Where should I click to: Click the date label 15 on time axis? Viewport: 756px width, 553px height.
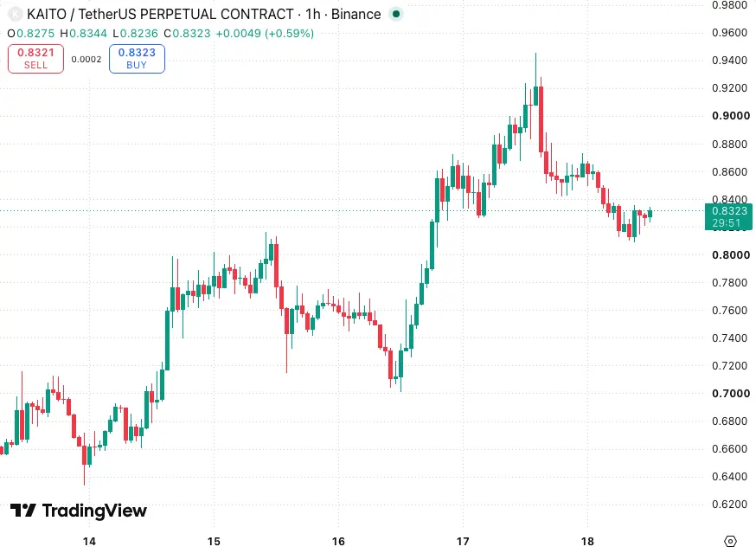pos(214,542)
